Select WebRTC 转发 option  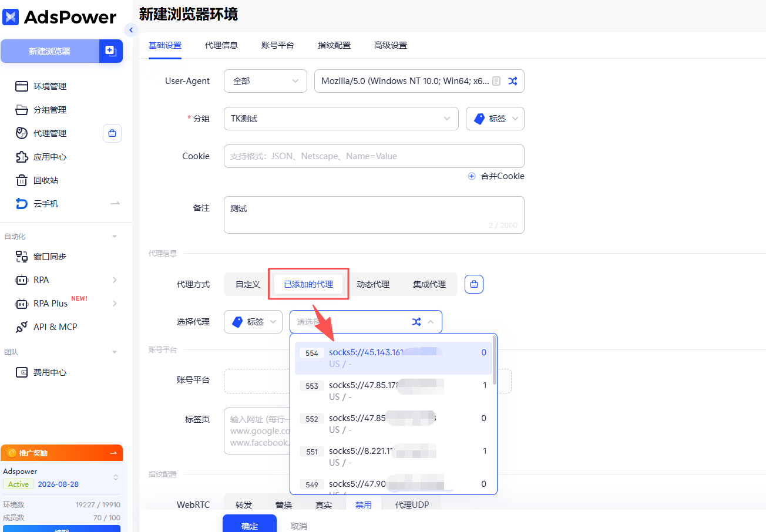(x=244, y=505)
